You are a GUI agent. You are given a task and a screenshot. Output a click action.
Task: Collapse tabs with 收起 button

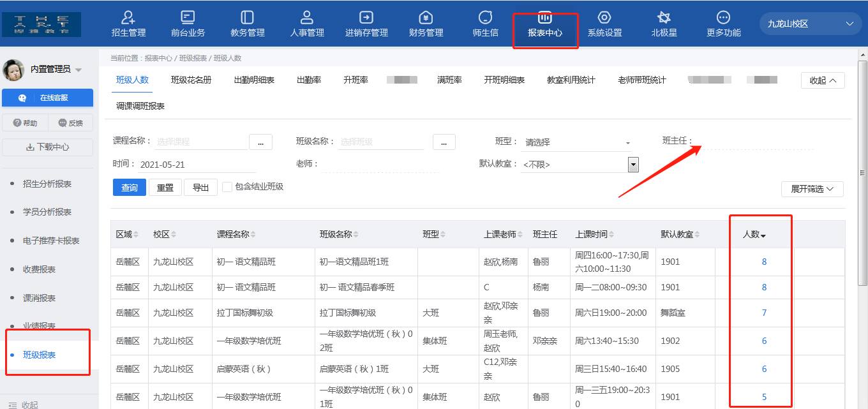[x=823, y=80]
